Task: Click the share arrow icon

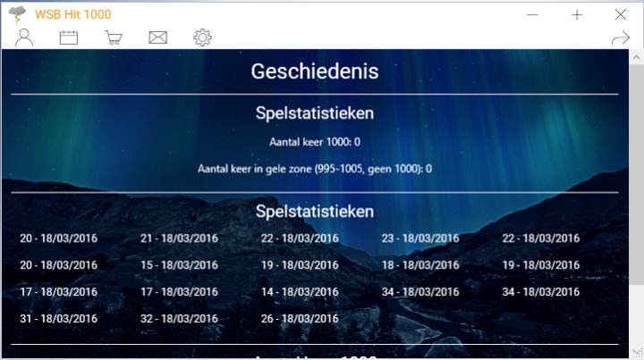Action: click(x=620, y=38)
